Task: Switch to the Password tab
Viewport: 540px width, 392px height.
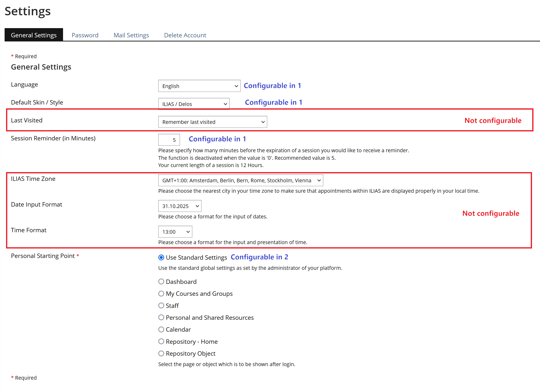Action: pyautogui.click(x=85, y=35)
